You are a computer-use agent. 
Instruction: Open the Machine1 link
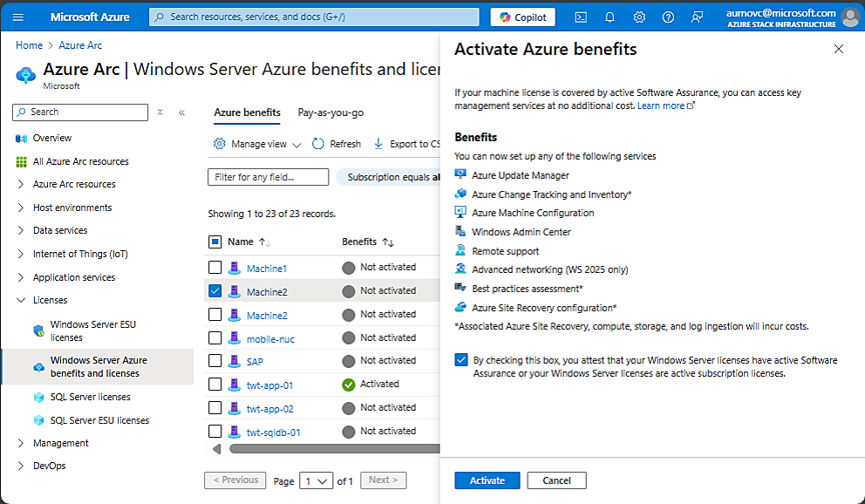coord(267,269)
